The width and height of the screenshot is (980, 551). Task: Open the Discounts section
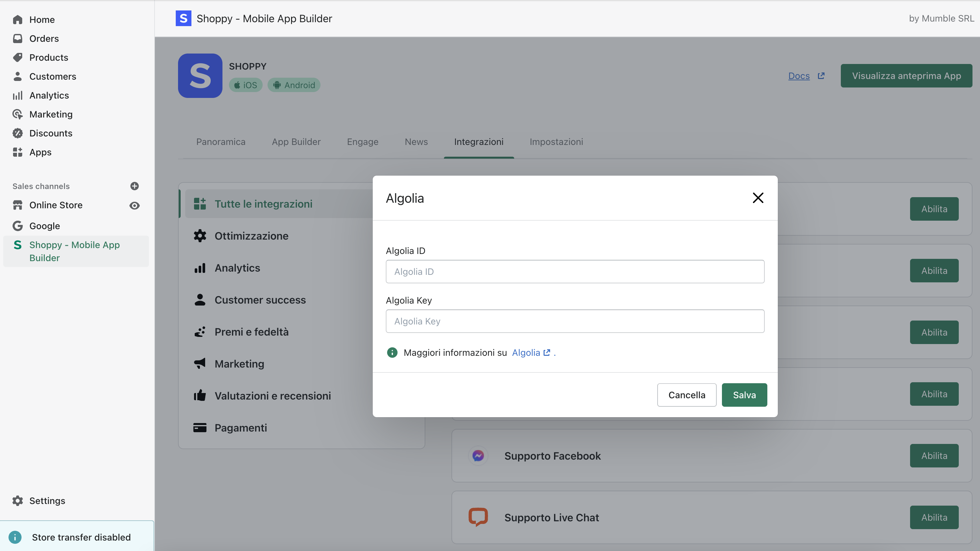coord(50,133)
